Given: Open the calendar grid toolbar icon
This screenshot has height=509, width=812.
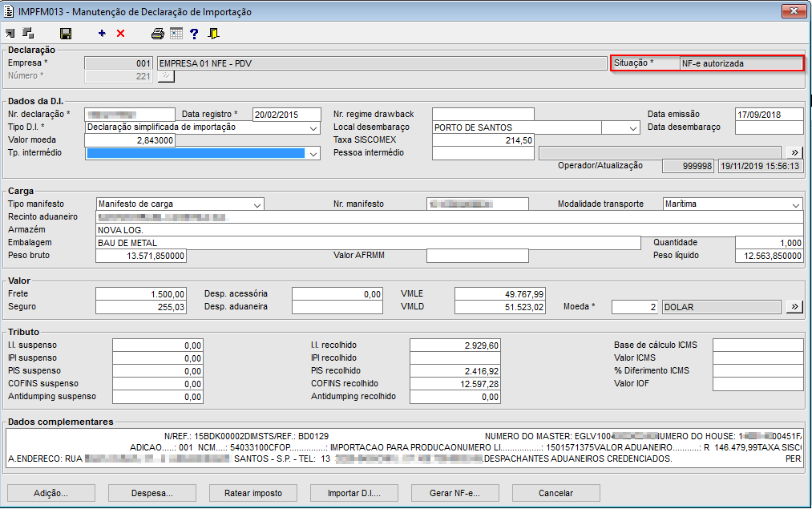Looking at the screenshot, I should click(x=176, y=34).
